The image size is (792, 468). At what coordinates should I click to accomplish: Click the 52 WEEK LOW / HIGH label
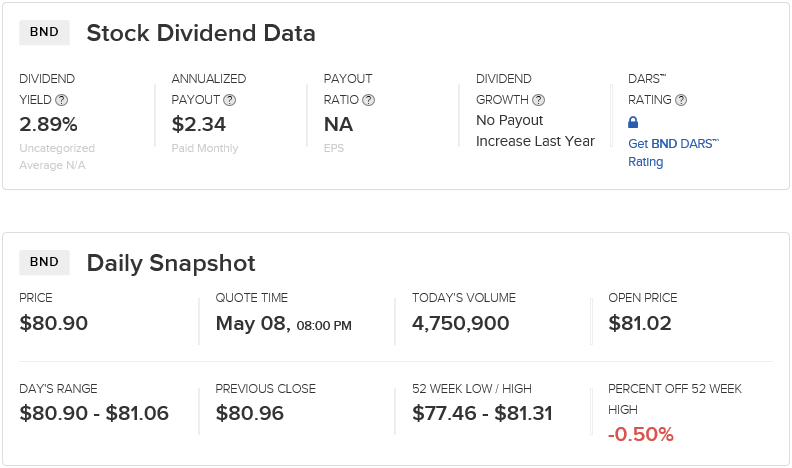click(472, 389)
